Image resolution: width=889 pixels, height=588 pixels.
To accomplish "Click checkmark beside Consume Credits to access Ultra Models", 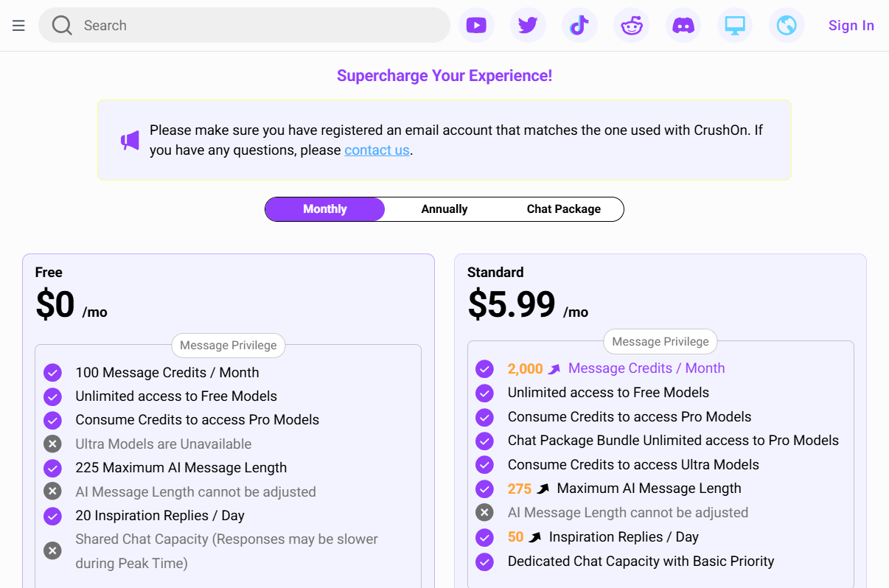I will coord(484,465).
